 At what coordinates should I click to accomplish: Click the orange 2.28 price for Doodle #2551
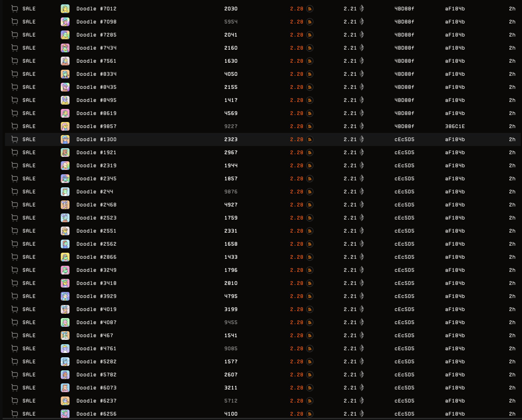297,231
